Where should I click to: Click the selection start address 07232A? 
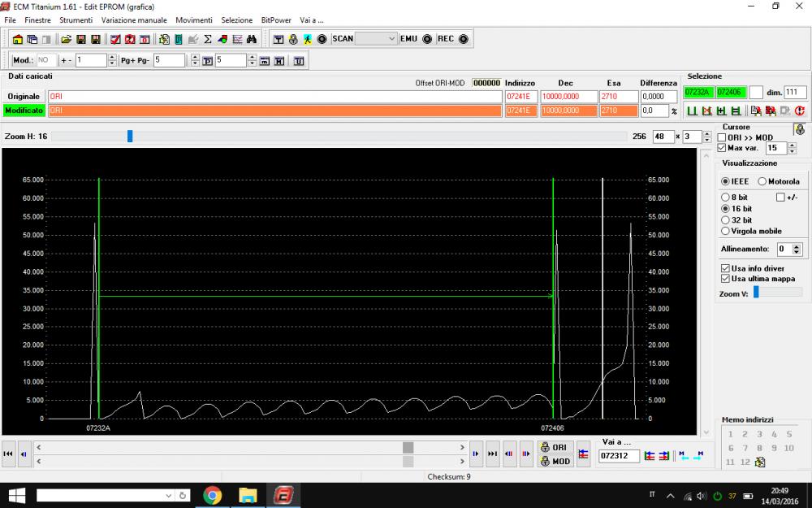pos(698,93)
